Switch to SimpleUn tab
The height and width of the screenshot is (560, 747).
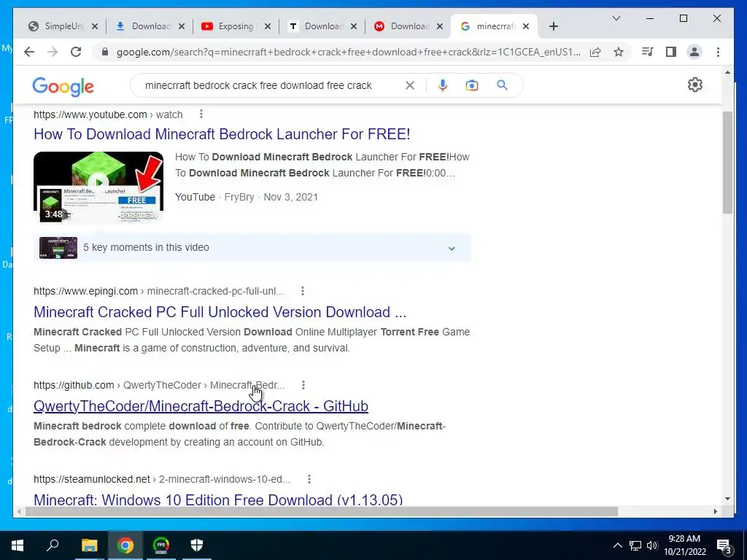click(63, 26)
